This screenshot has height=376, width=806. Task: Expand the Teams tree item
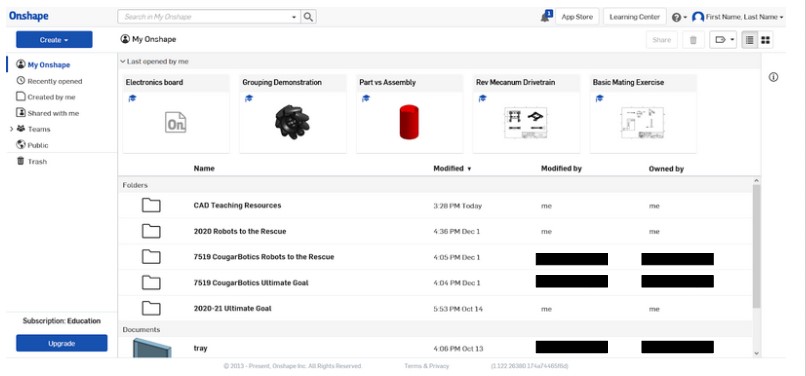coord(11,129)
